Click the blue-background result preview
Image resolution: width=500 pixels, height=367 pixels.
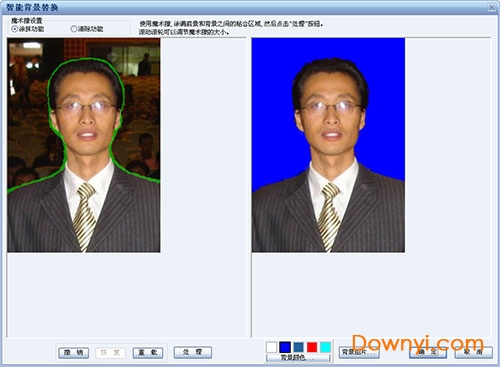[x=328, y=145]
